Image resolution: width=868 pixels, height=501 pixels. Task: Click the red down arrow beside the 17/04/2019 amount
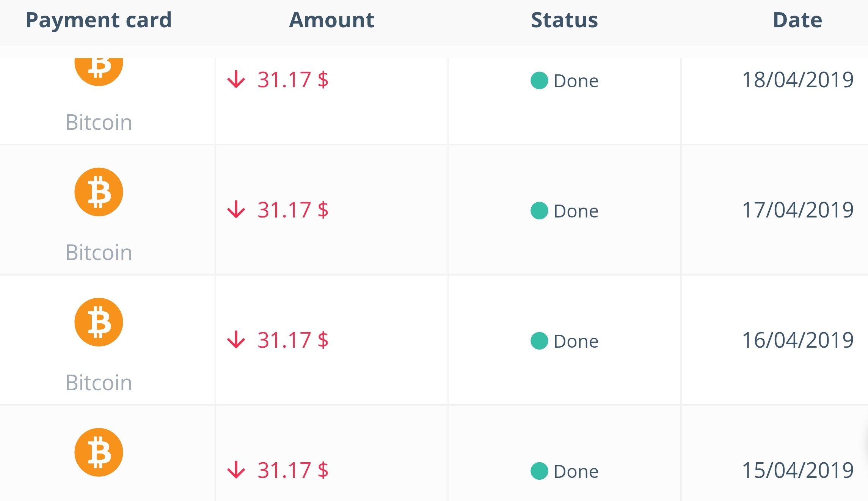236,210
